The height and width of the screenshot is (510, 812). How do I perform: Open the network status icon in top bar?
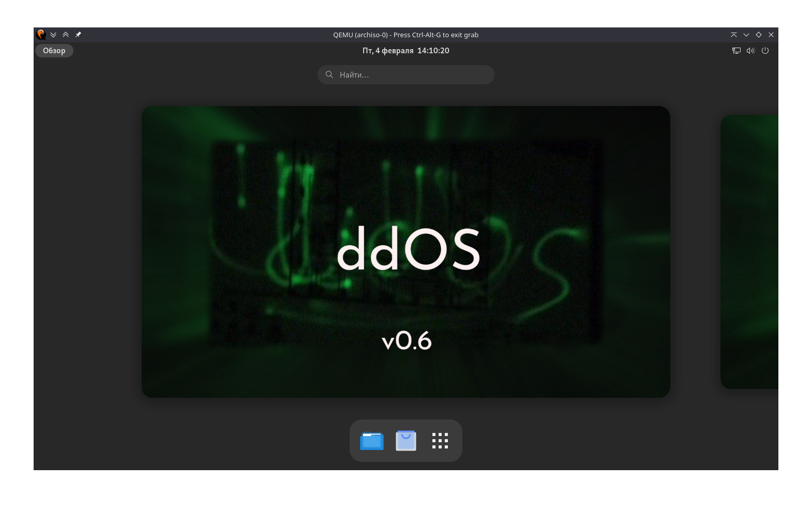click(736, 51)
